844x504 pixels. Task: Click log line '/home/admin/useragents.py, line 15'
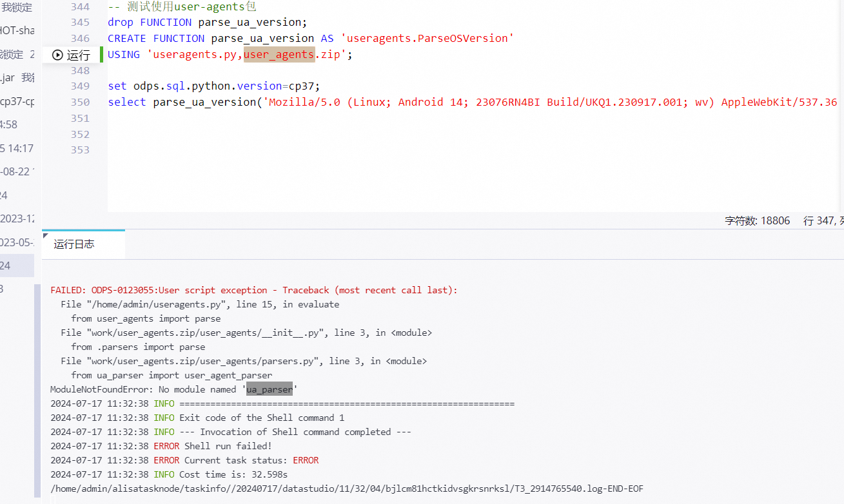click(200, 304)
